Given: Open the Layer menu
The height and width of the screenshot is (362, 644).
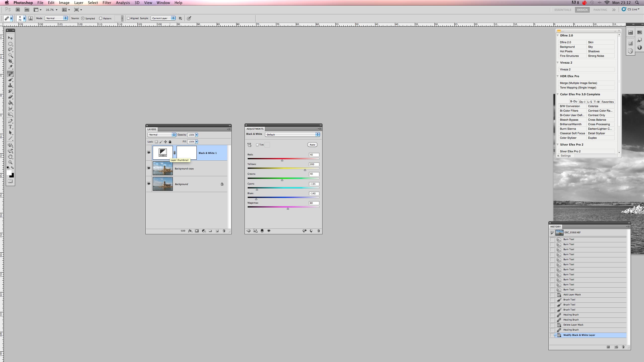Looking at the screenshot, I should pyautogui.click(x=79, y=3).
